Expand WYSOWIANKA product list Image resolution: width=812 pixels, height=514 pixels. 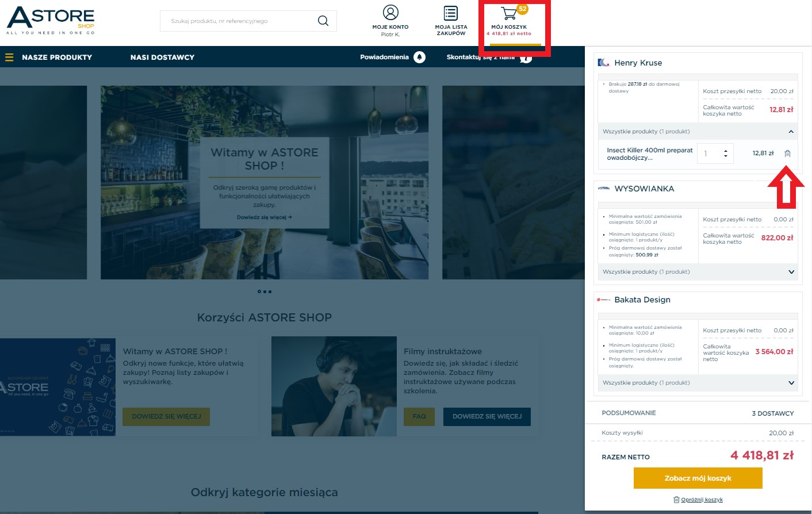pos(791,272)
